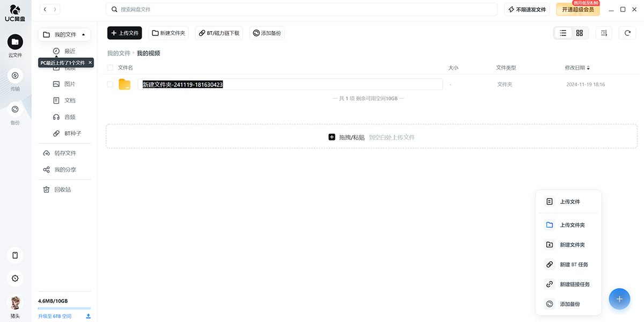Click the 搜索网盘文件 search field
Screen dimensions: 644x322
(x=302, y=10)
